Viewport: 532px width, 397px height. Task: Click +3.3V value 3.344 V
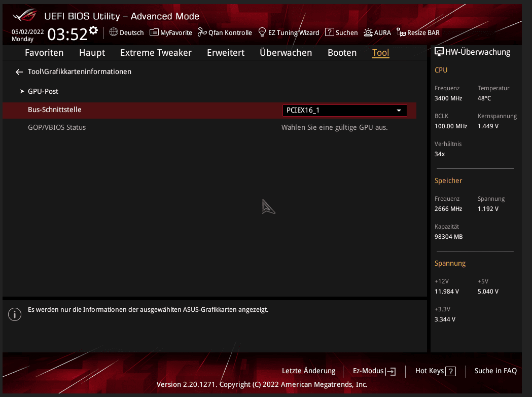click(445, 319)
